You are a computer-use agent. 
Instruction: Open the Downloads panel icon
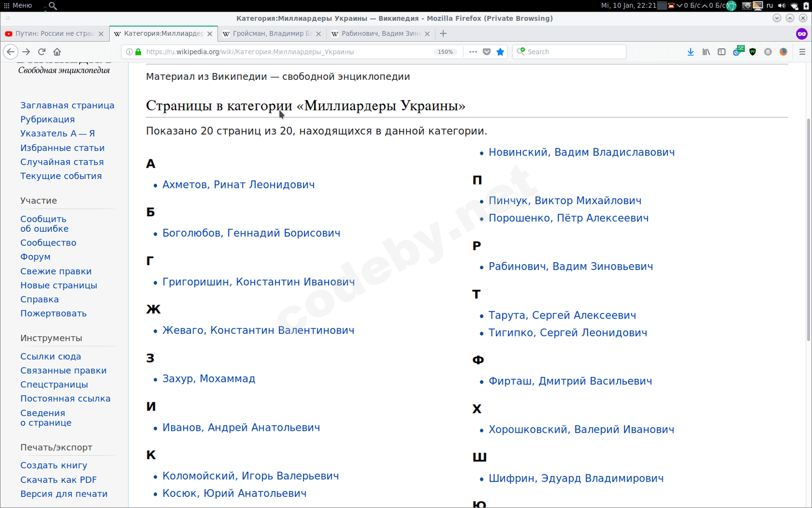click(690, 51)
